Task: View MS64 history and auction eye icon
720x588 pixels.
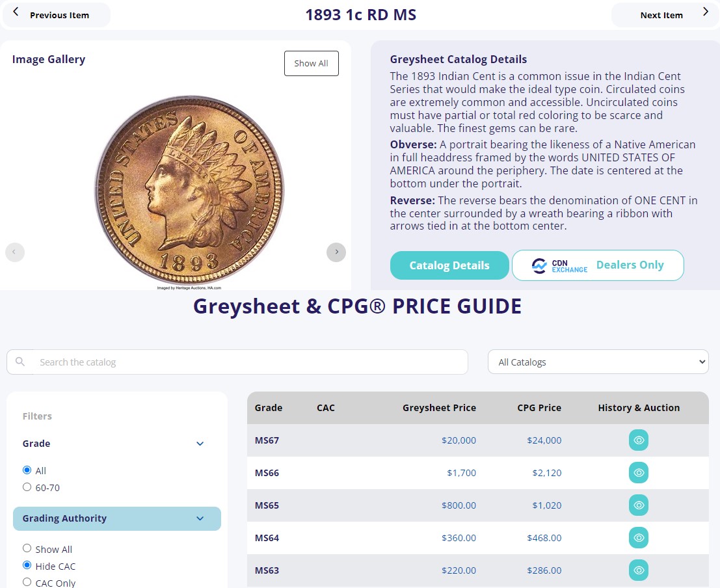Action: [638, 538]
